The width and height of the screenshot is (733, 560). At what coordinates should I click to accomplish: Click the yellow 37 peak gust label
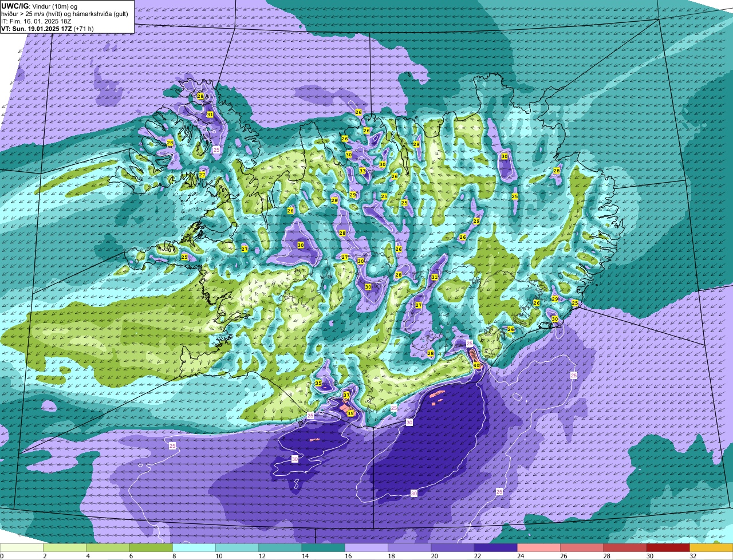coord(346,395)
